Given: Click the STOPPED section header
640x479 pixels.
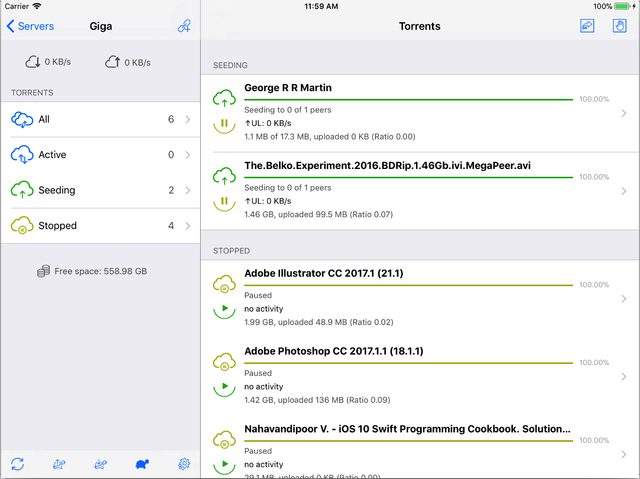Looking at the screenshot, I should pyautogui.click(x=231, y=251).
